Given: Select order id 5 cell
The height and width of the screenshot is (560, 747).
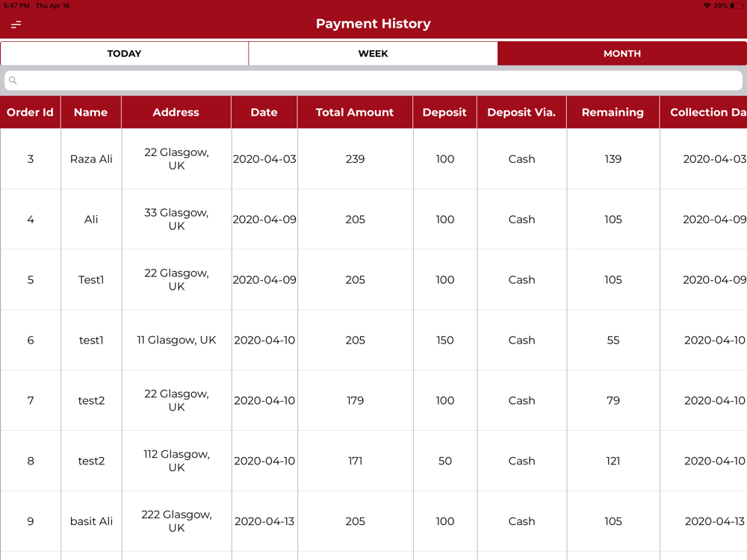Looking at the screenshot, I should 31,280.
